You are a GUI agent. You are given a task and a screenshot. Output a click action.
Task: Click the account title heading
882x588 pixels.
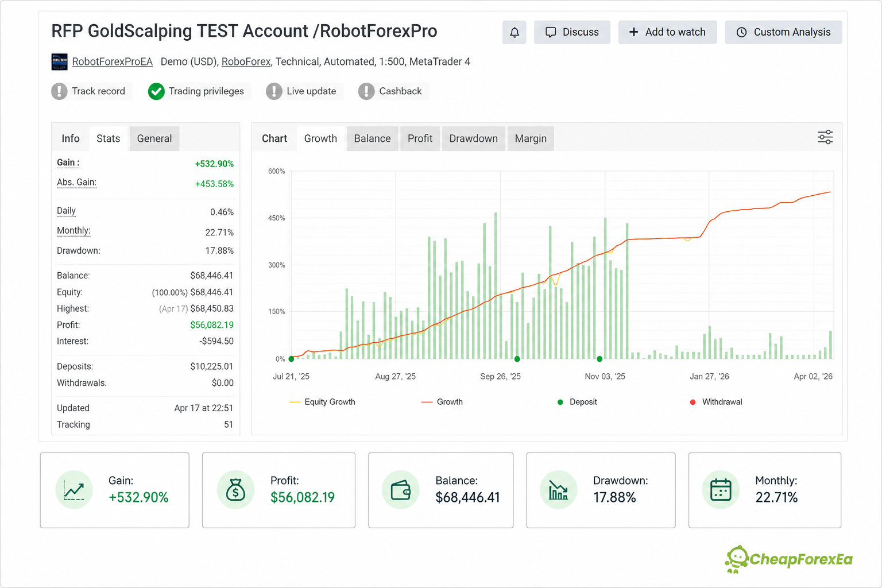click(x=244, y=31)
